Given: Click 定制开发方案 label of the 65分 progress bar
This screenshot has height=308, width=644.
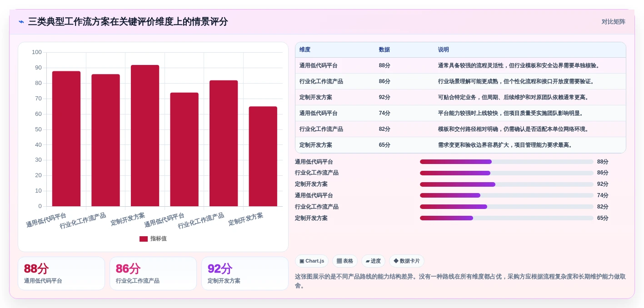Looking at the screenshot, I should coord(311,218).
